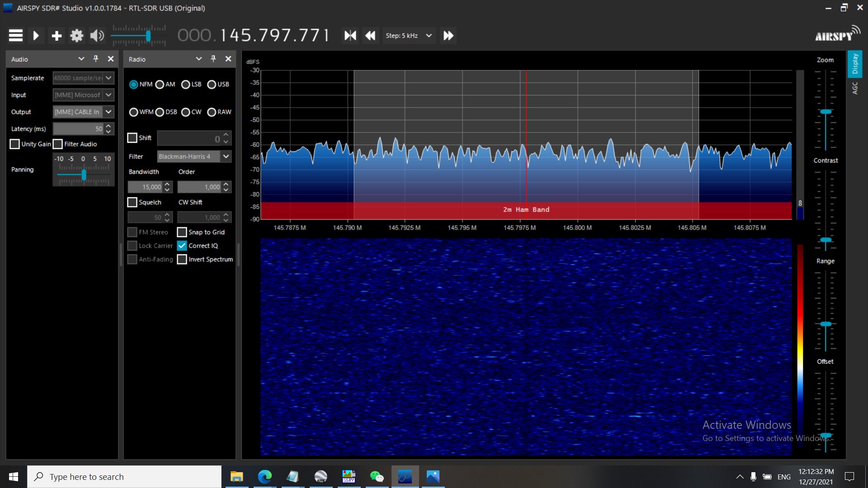Click the 2m Ham Band label

tap(526, 210)
